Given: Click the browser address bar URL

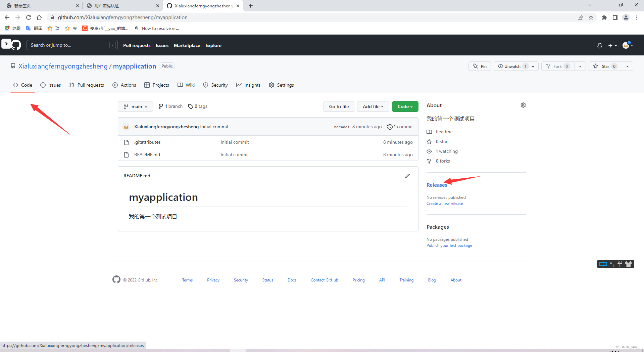Looking at the screenshot, I should [123, 17].
